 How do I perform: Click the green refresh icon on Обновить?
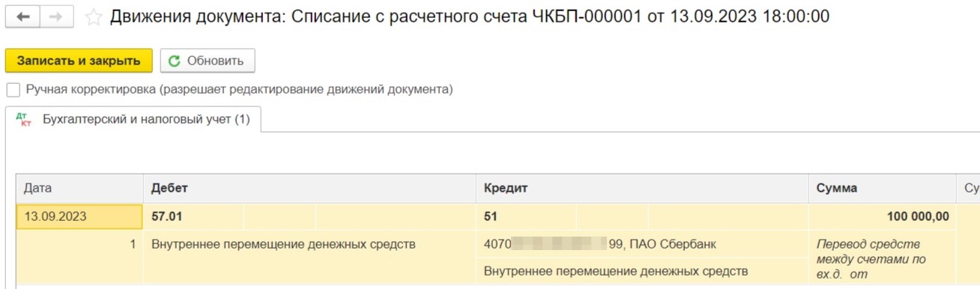[x=175, y=61]
